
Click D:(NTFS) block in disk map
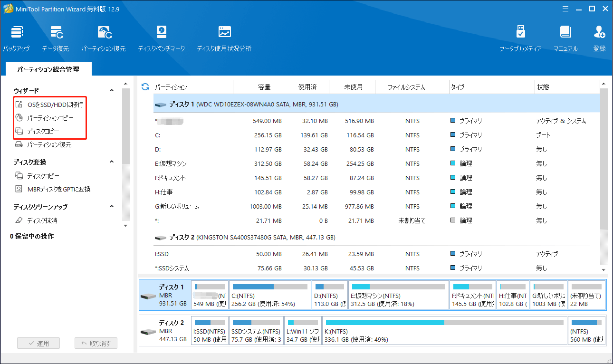[330, 295]
